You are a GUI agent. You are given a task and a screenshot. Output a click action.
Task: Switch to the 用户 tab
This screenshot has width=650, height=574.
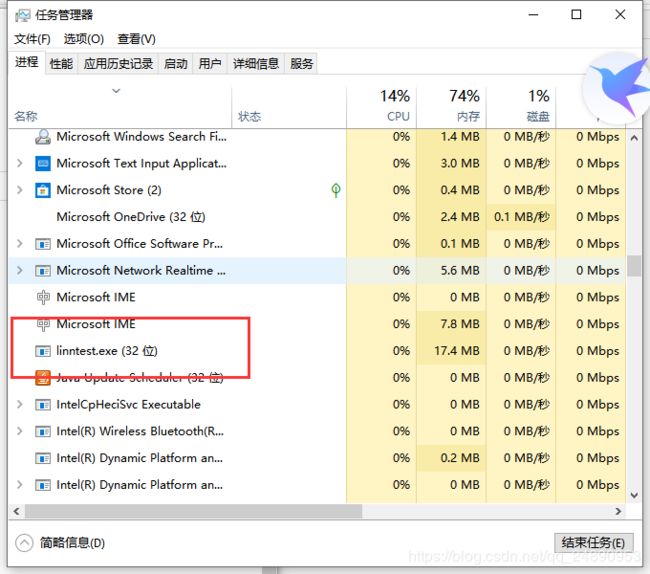coord(209,64)
